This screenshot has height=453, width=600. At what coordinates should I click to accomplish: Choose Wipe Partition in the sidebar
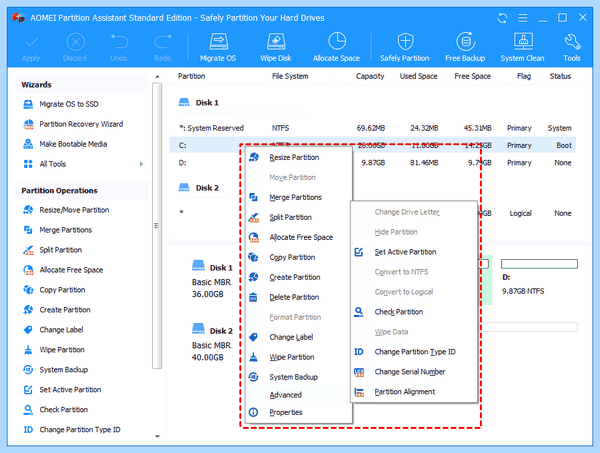pyautogui.click(x=54, y=350)
